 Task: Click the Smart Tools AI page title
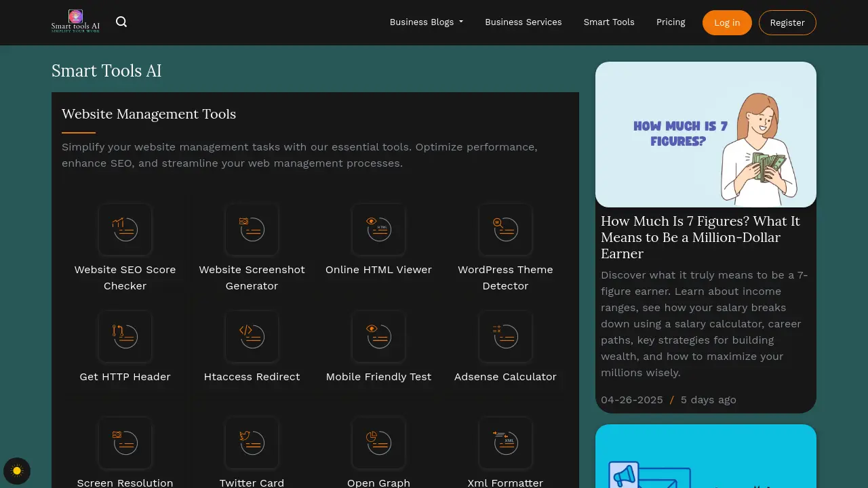[x=106, y=71]
